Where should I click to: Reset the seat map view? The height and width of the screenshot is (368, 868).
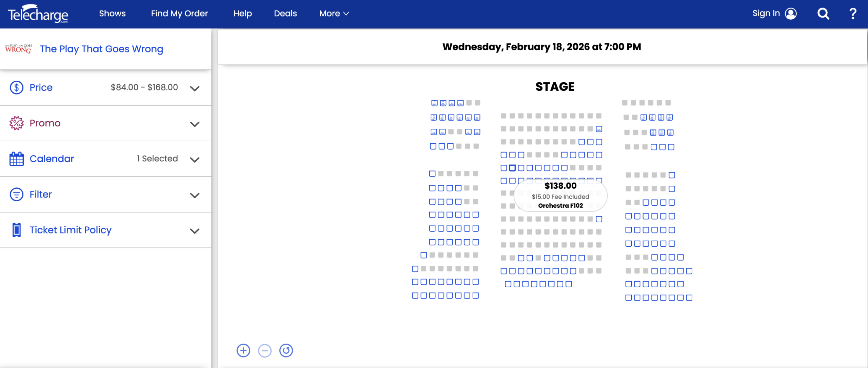tap(286, 350)
